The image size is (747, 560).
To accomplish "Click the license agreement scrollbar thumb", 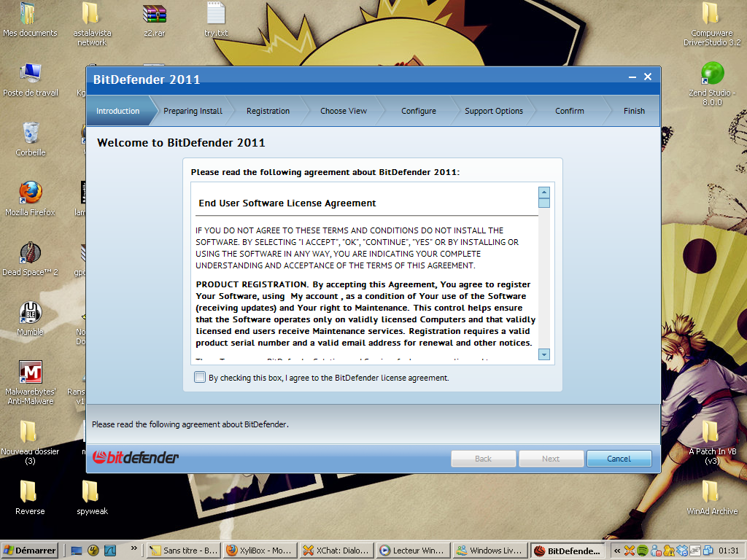I will click(x=544, y=203).
